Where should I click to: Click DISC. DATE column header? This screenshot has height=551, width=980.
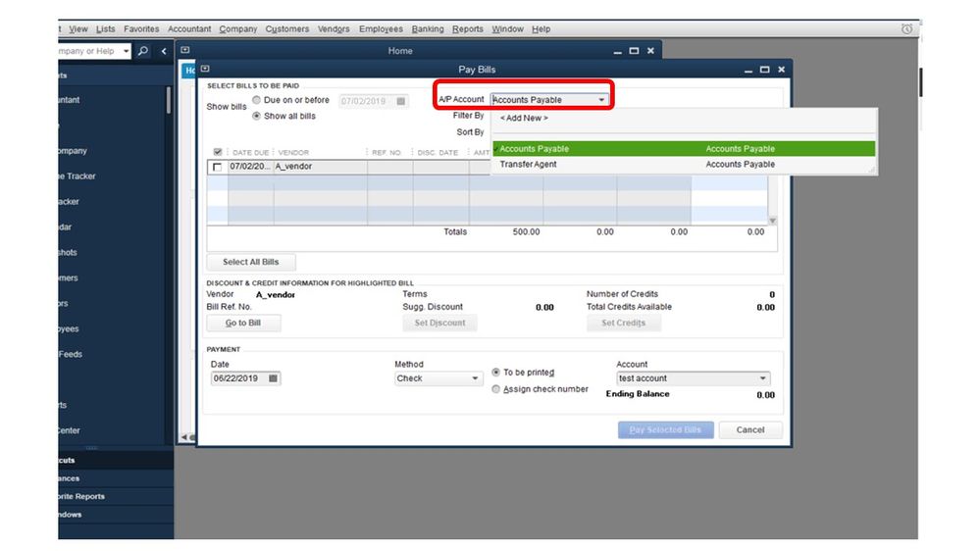(x=438, y=152)
